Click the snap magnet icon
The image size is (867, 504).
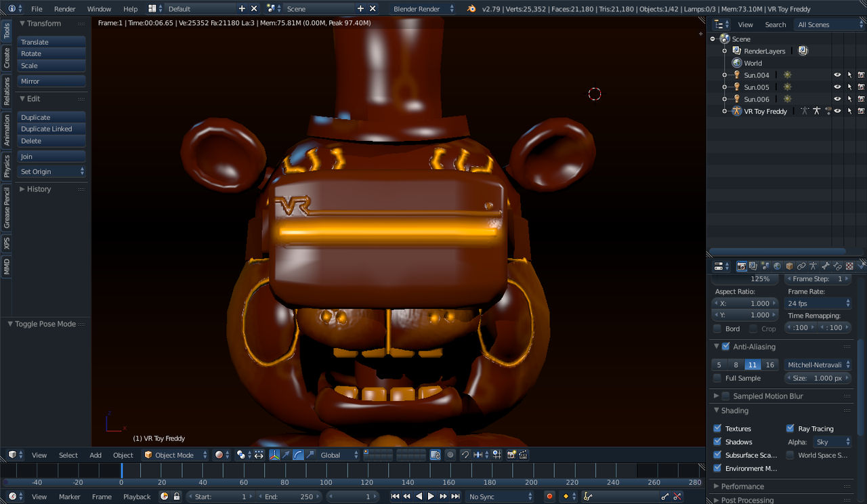[465, 455]
